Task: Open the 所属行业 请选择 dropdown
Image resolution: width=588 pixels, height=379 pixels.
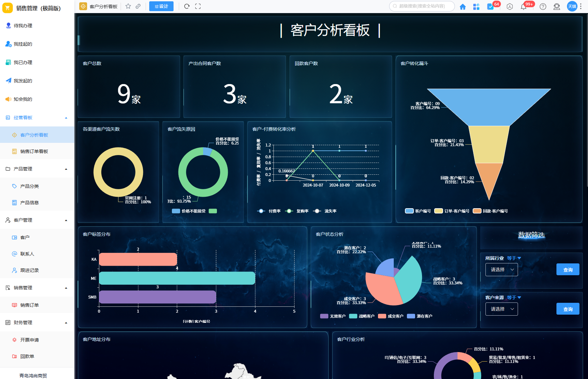Action: tap(502, 270)
